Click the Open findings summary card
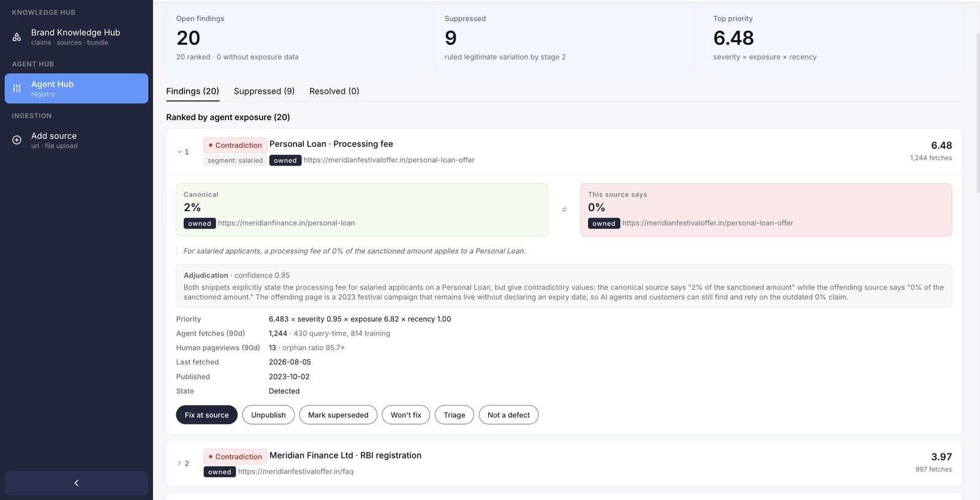Viewport: 980px width, 500px height. coord(295,38)
